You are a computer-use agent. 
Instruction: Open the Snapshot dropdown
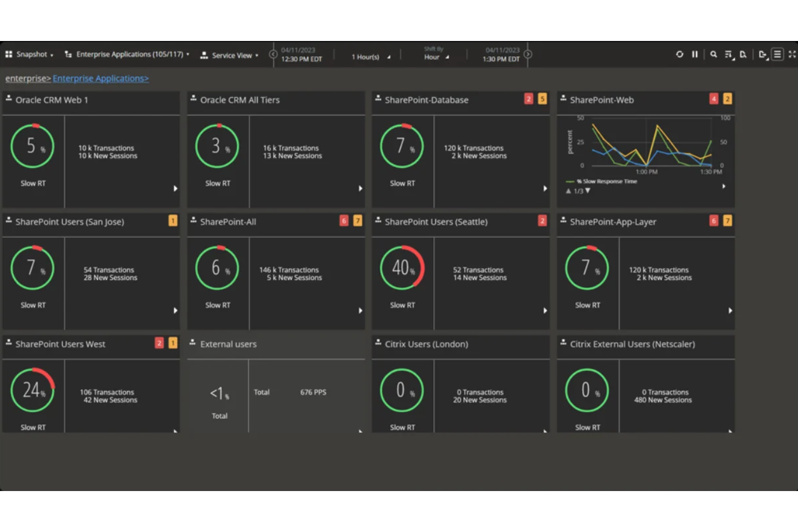(x=32, y=54)
